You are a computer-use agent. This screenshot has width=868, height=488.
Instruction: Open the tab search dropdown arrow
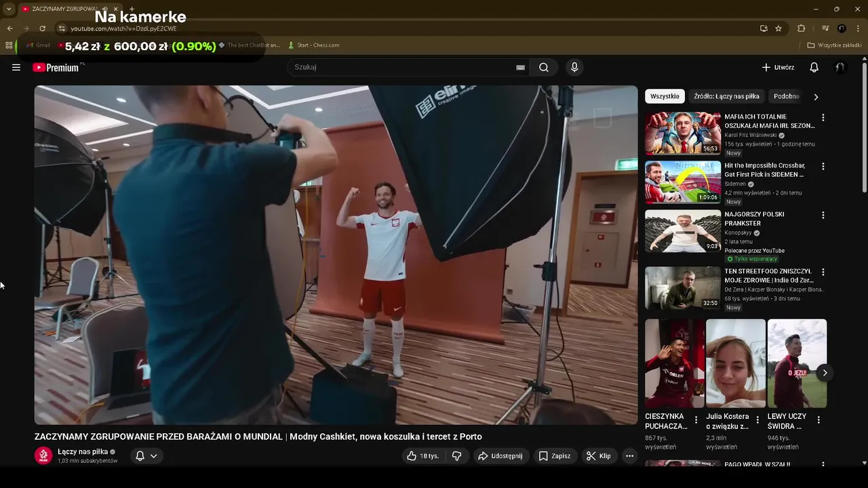pos(9,9)
